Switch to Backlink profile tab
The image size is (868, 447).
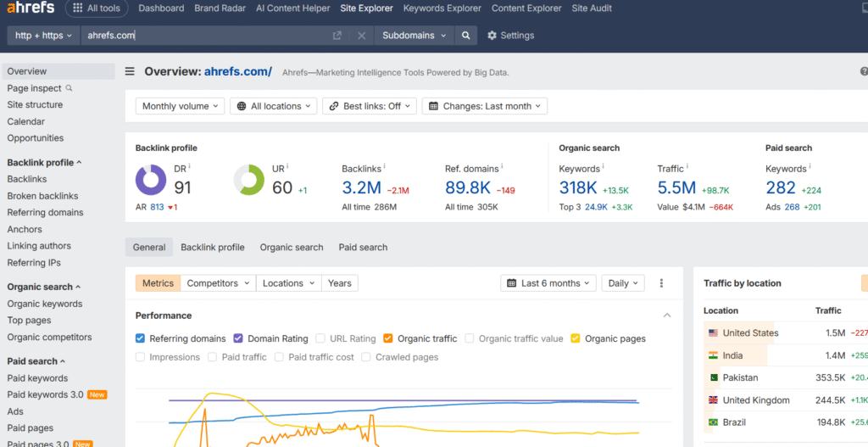coord(213,248)
